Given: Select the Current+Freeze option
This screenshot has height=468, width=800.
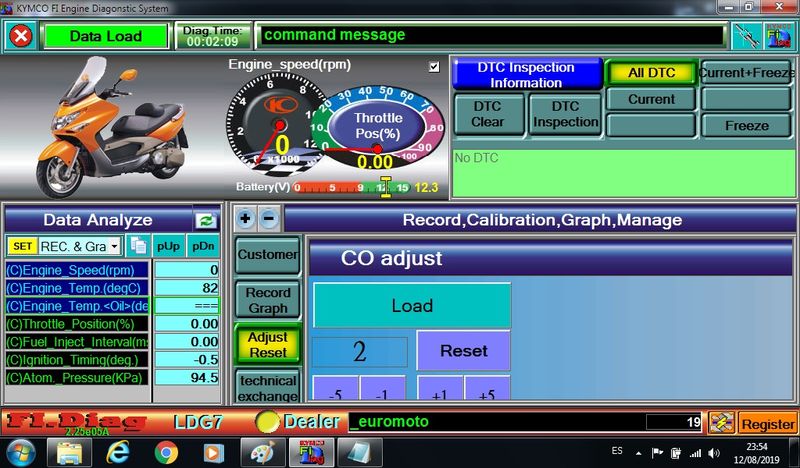Looking at the screenshot, I should click(x=746, y=73).
